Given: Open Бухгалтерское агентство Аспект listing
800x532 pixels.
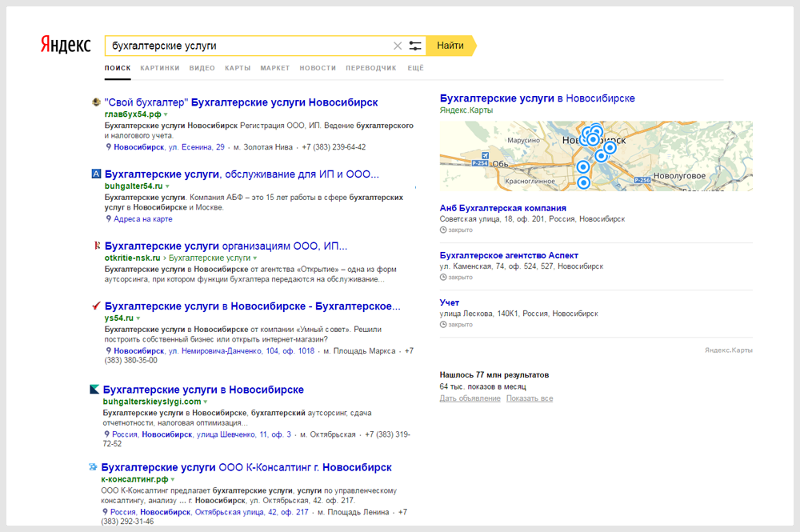Looking at the screenshot, I should [509, 255].
